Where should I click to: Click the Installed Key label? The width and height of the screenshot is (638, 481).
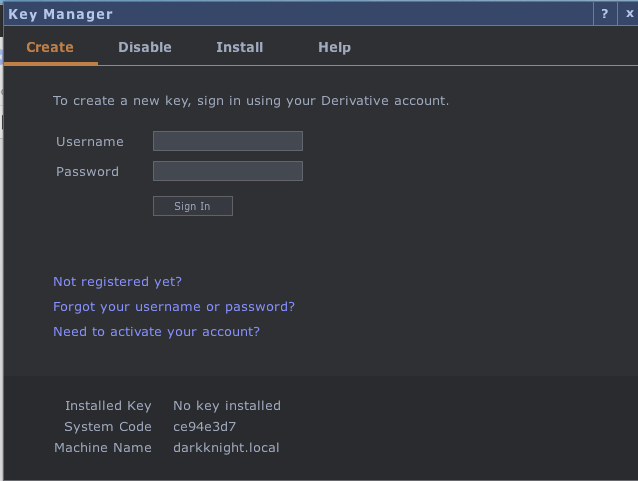pyautogui.click(x=108, y=406)
